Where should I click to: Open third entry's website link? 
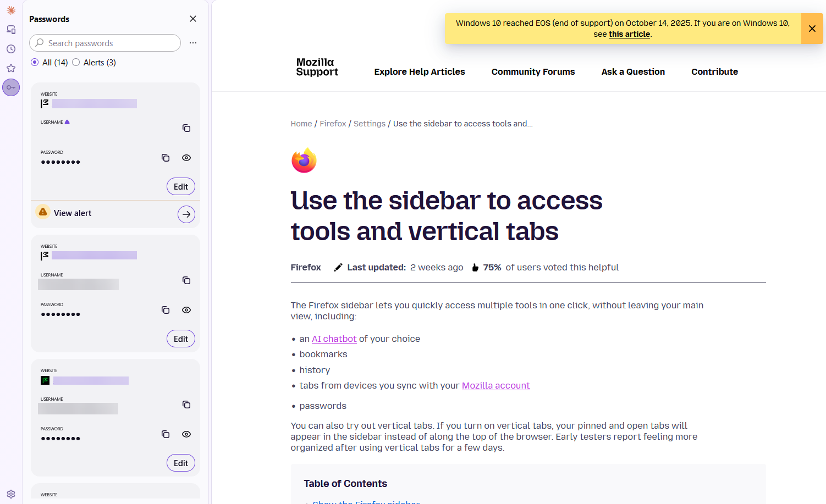(91, 380)
